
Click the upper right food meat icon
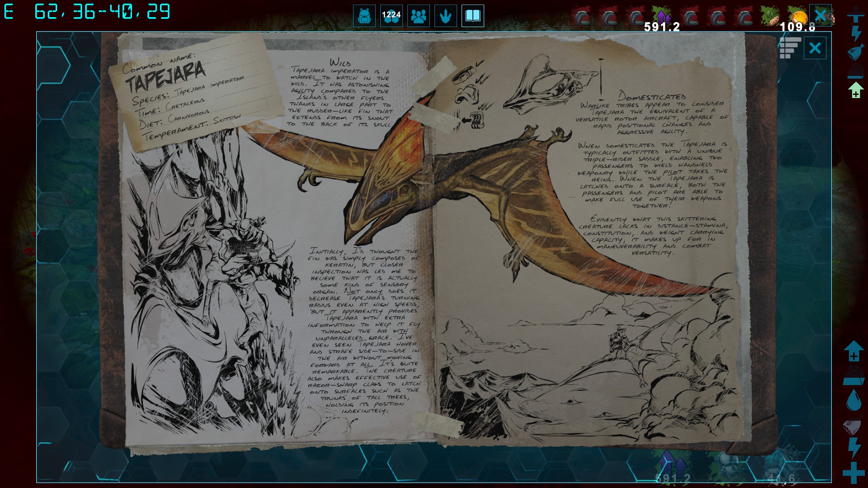tap(855, 53)
